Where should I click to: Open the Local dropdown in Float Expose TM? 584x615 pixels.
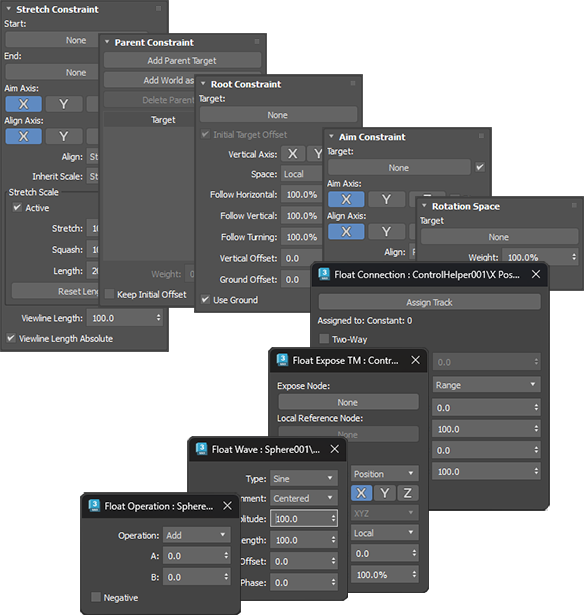coord(385,533)
